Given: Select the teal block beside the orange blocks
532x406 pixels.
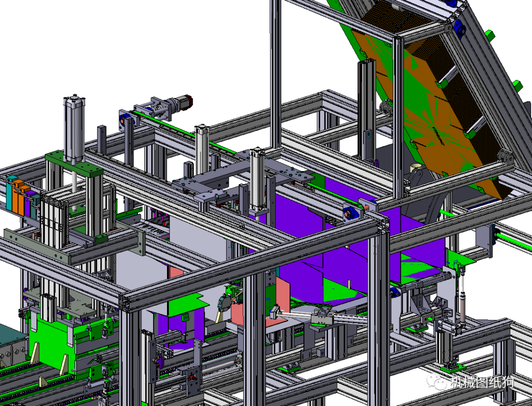Looking at the screenshot, I should click(11, 192).
